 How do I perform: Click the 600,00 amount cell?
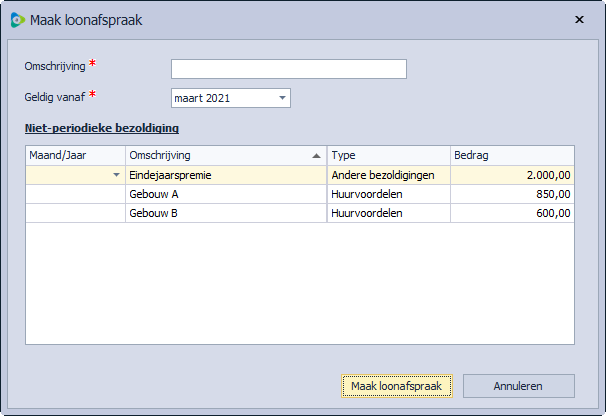[512, 213]
